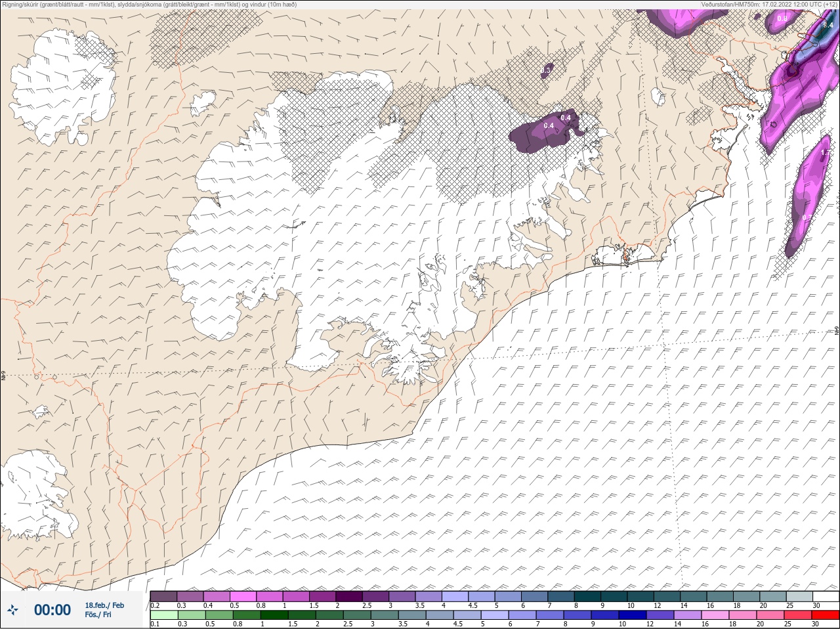The image size is (840, 629).
Task: Click the 1.7 precipitation value on the map
Action: (x=826, y=152)
